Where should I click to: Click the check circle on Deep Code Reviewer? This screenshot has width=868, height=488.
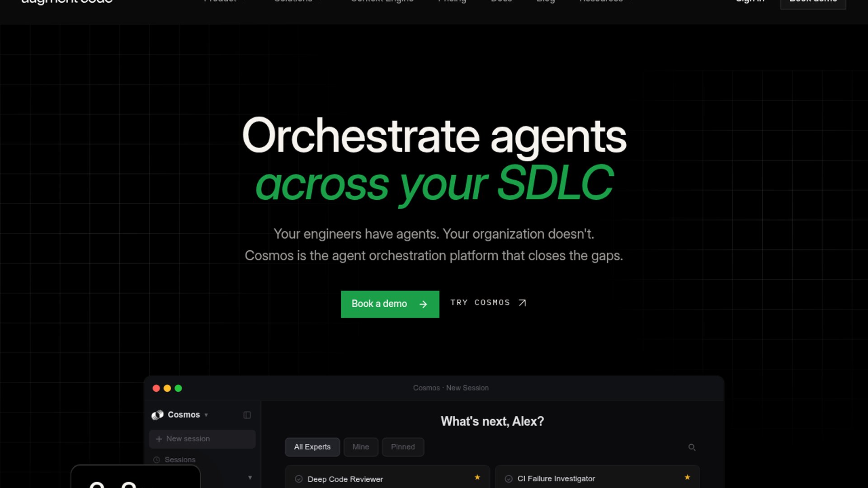tap(299, 479)
